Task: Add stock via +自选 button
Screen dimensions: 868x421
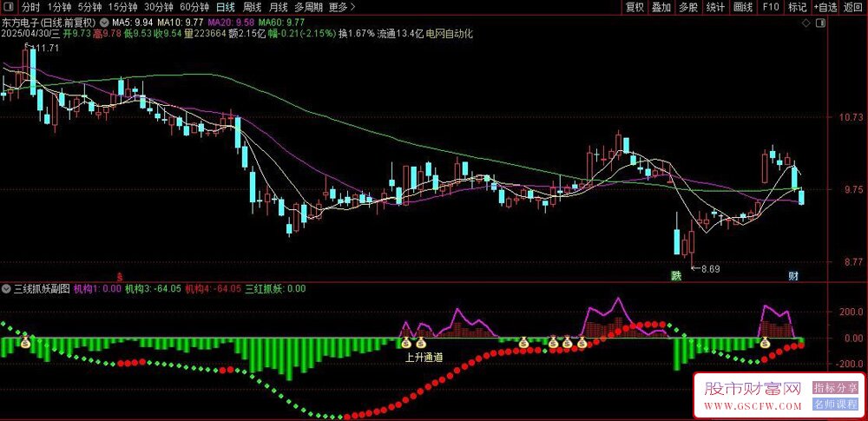Action: click(825, 7)
